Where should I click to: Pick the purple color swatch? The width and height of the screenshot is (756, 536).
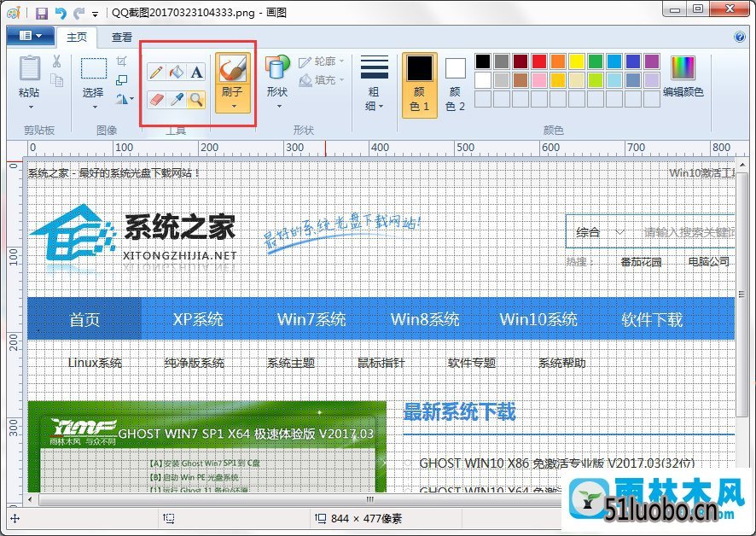[x=652, y=61]
